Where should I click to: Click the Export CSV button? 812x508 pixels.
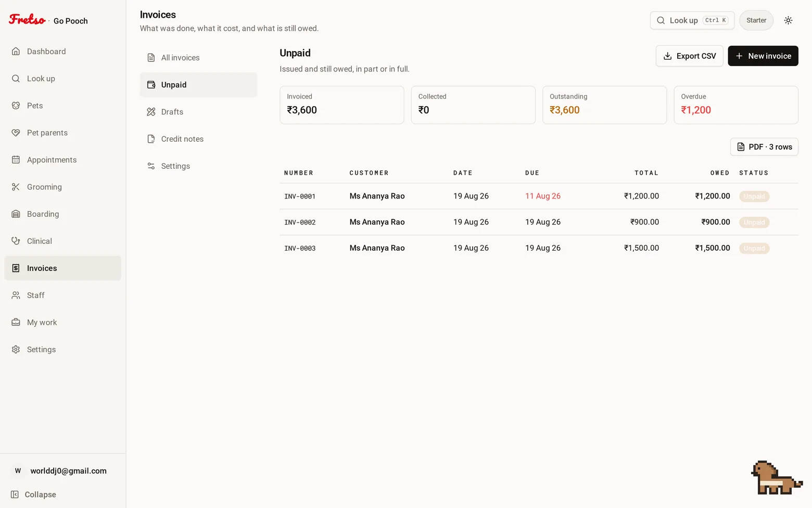[x=690, y=56]
